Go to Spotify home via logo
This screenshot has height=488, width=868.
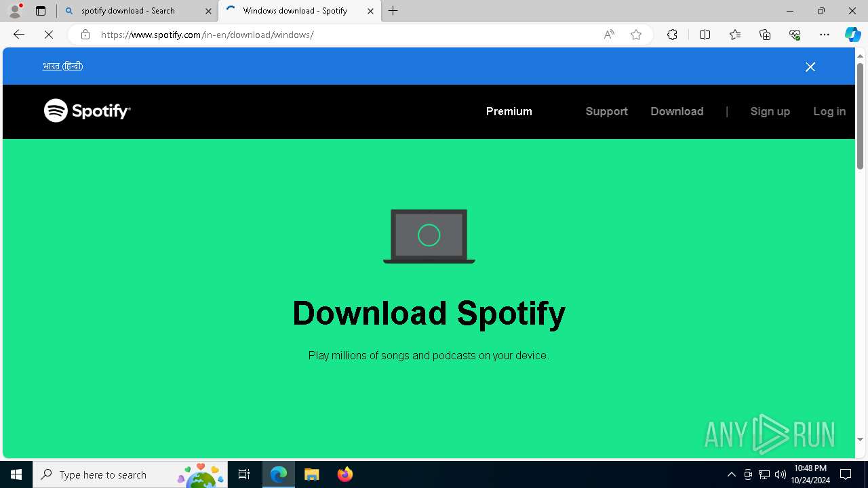(x=87, y=110)
